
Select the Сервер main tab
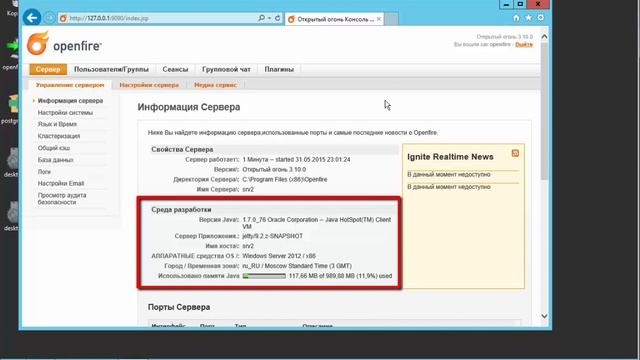pos(48,69)
